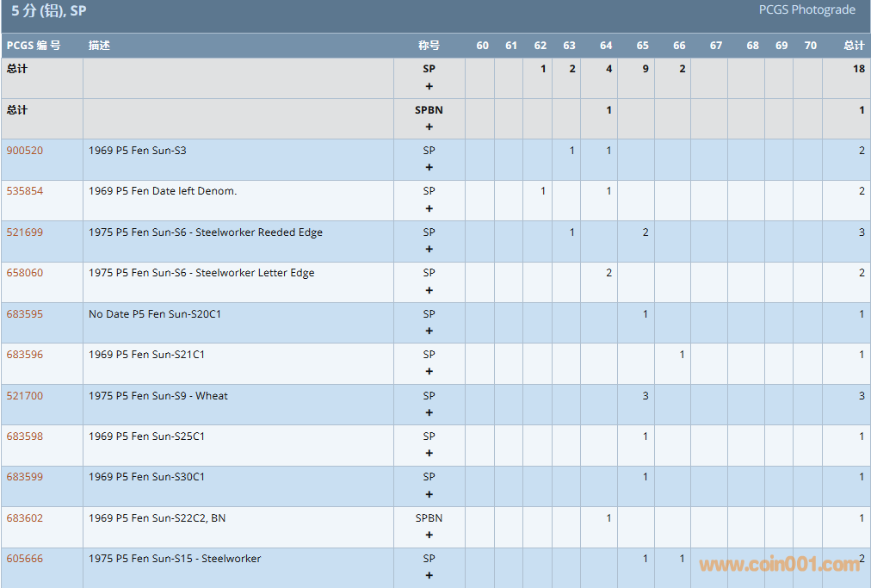This screenshot has width=871, height=588.
Task: Expand plus under SPBN total row
Action: [429, 127]
